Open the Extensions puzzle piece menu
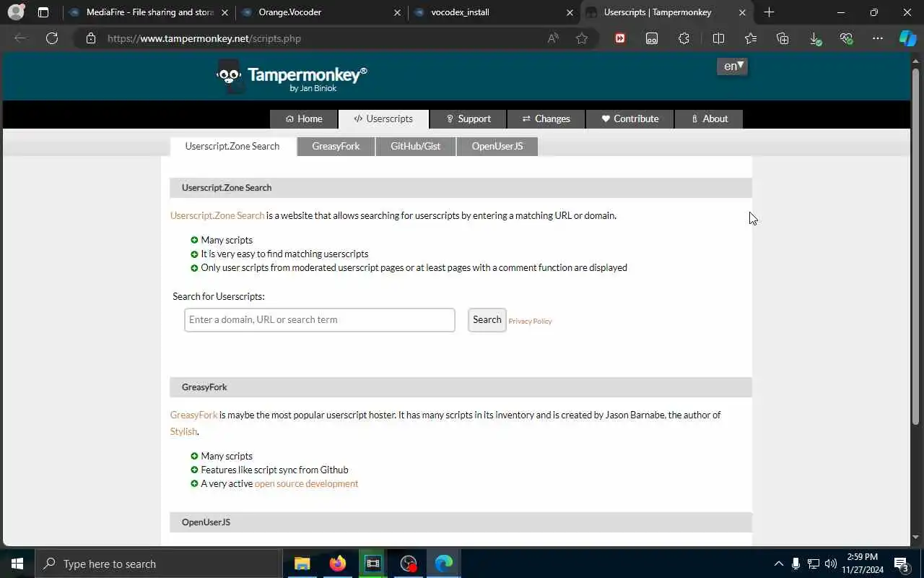Image resolution: width=924 pixels, height=578 pixels. point(684,38)
